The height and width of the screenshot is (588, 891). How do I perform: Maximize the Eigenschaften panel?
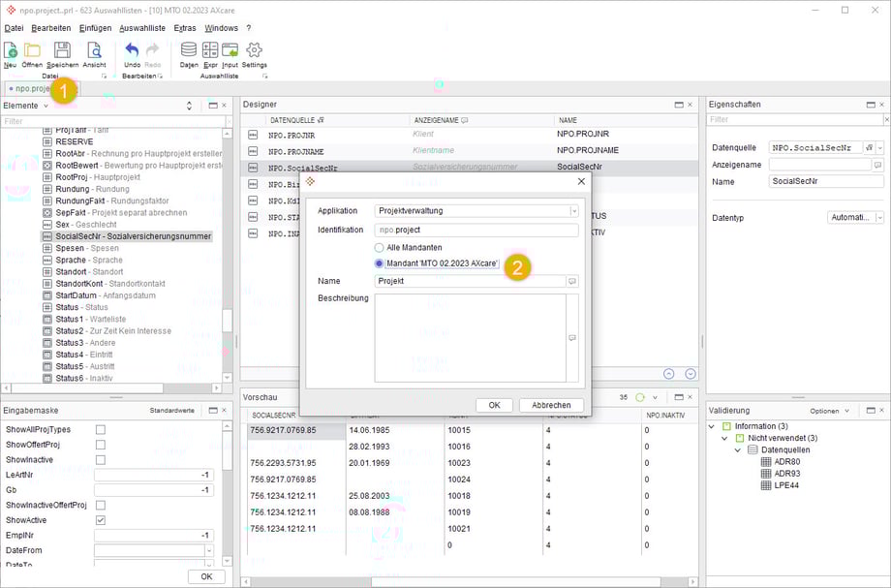(x=871, y=105)
